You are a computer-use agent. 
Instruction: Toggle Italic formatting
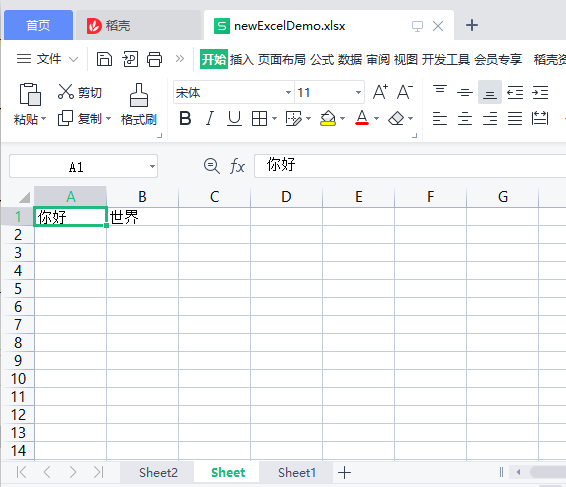[210, 118]
